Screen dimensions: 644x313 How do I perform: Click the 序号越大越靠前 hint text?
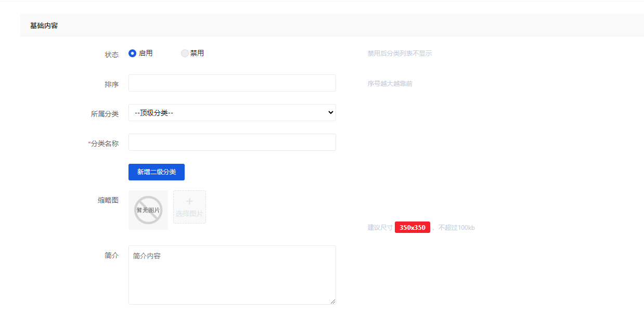[390, 84]
